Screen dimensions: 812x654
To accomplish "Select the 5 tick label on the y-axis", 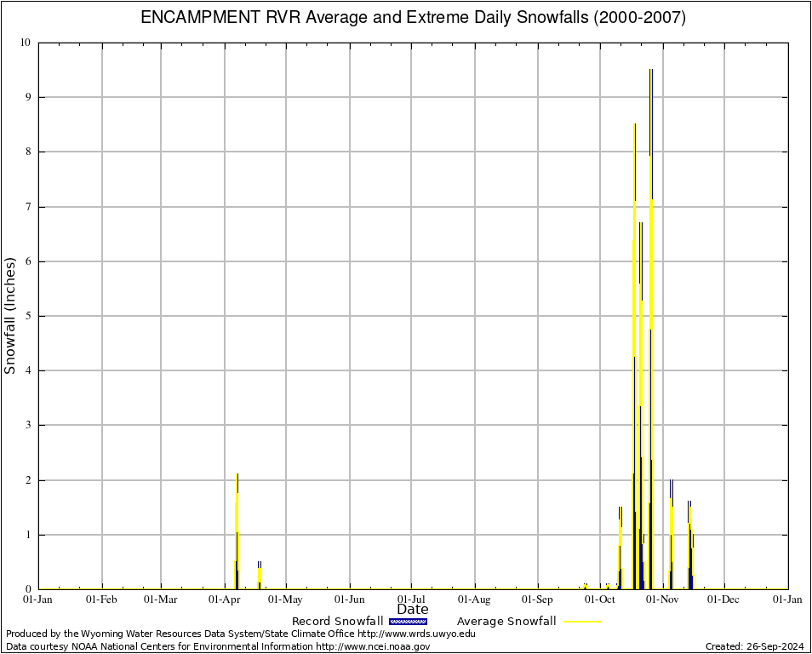I will [x=28, y=316].
